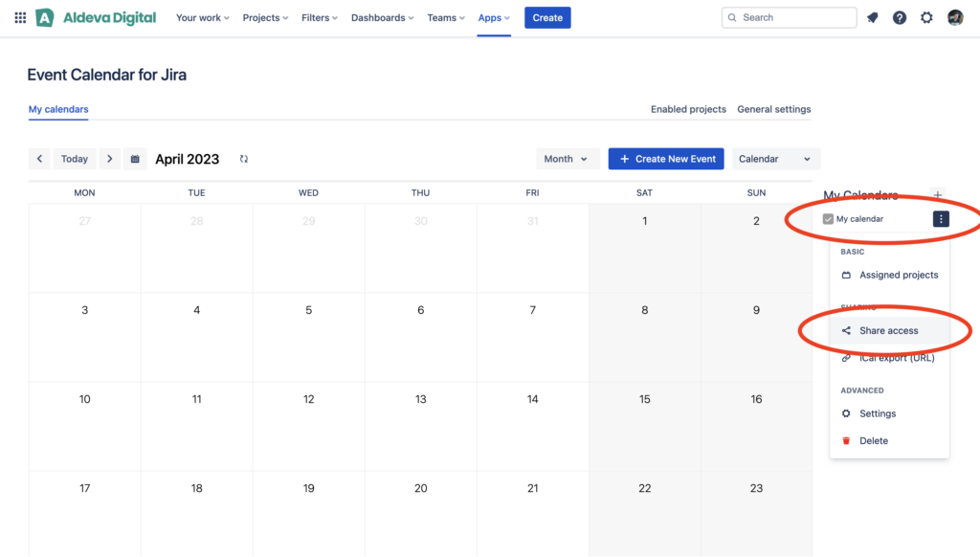Select Share access menu item

pos(889,331)
